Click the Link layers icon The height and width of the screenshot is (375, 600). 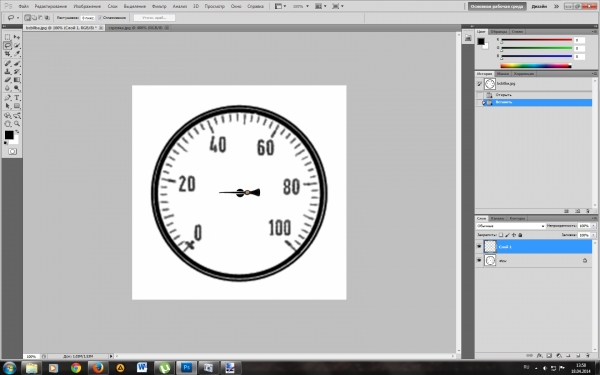(x=530, y=355)
